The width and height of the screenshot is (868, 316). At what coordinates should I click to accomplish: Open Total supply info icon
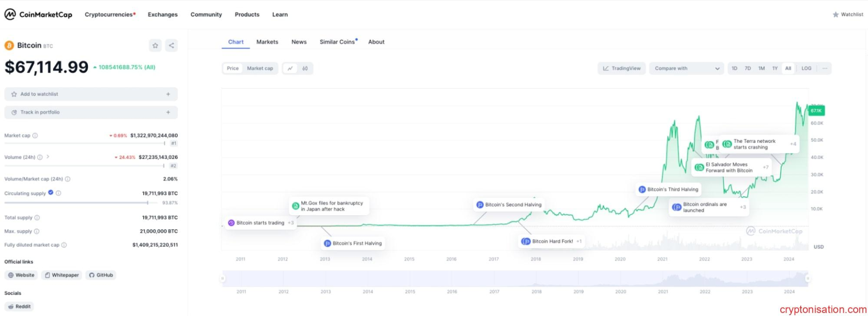tap(37, 217)
